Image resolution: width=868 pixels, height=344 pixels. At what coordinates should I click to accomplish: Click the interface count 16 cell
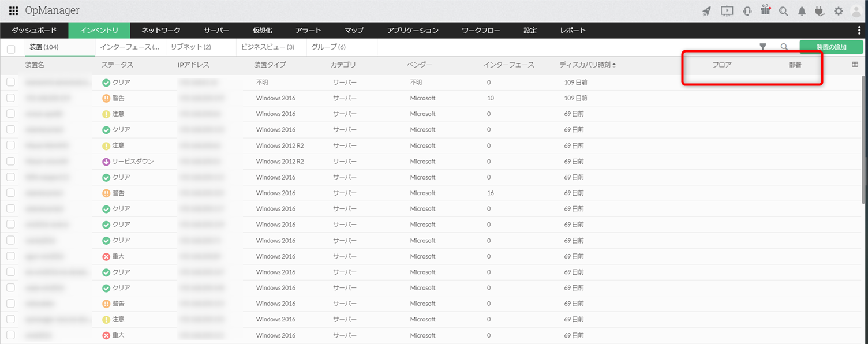(x=491, y=193)
